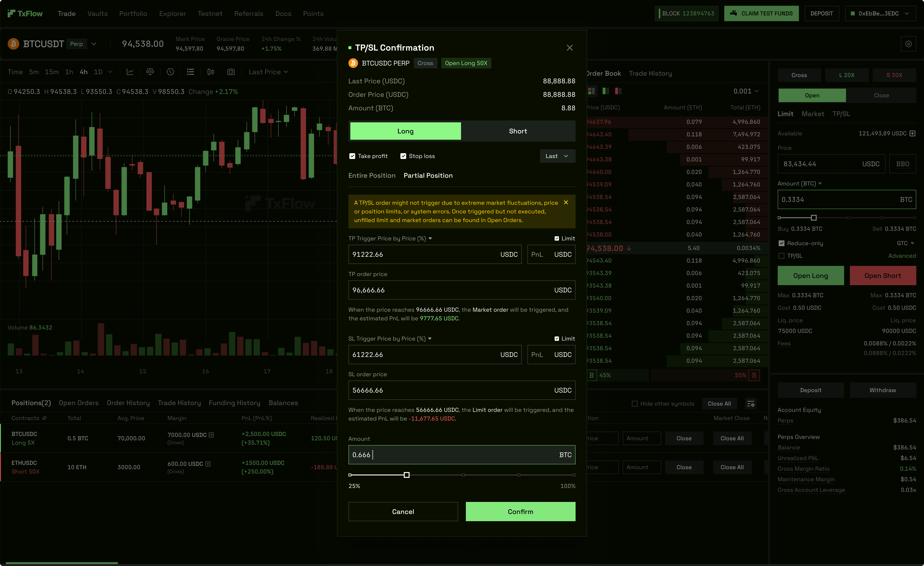The image size is (924, 566).
Task: Click the SL order price input field
Action: coord(462,390)
